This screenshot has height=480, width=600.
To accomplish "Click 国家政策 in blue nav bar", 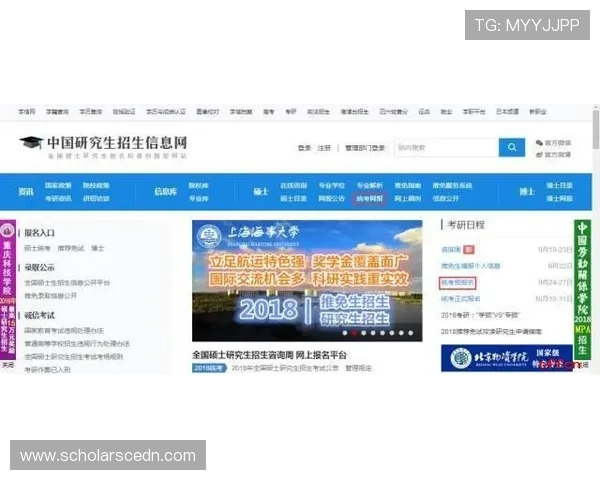I will tap(58, 185).
